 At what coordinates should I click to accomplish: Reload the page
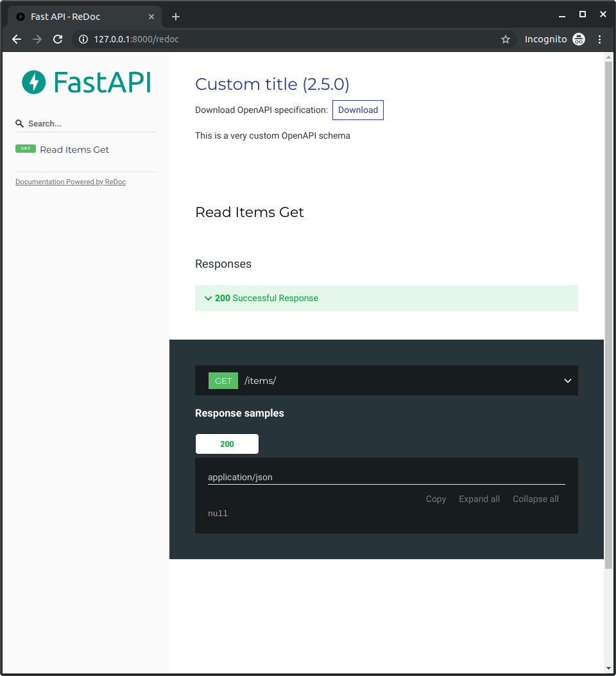tap(58, 39)
